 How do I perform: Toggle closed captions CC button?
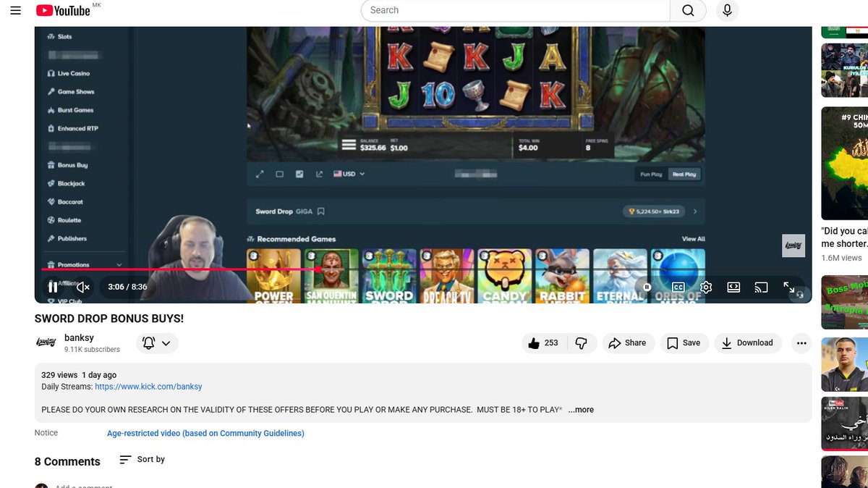click(x=678, y=287)
